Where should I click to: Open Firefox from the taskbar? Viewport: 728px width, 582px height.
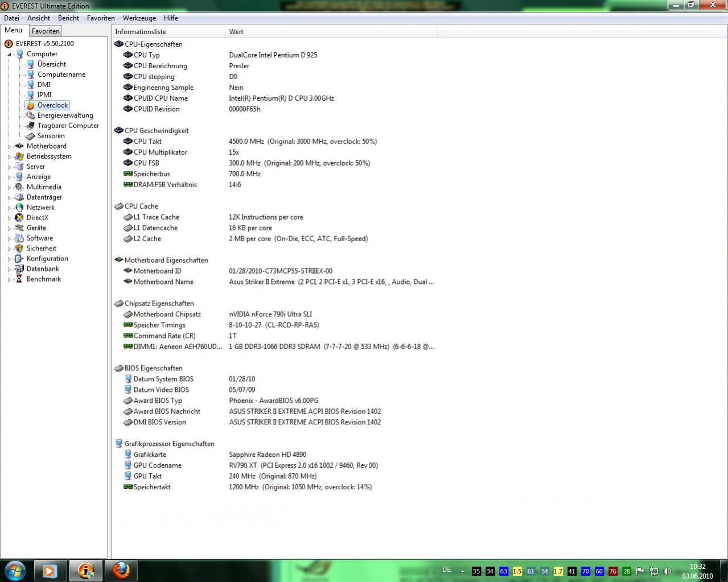coord(121,571)
